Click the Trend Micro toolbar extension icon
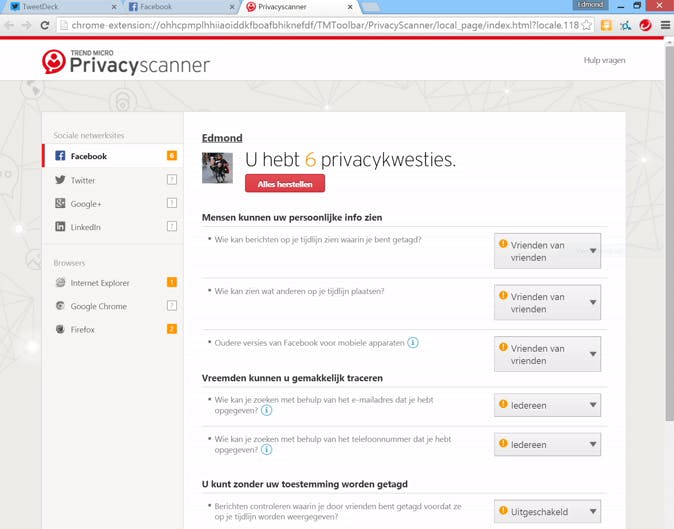This screenshot has width=674, height=529. 645,25
